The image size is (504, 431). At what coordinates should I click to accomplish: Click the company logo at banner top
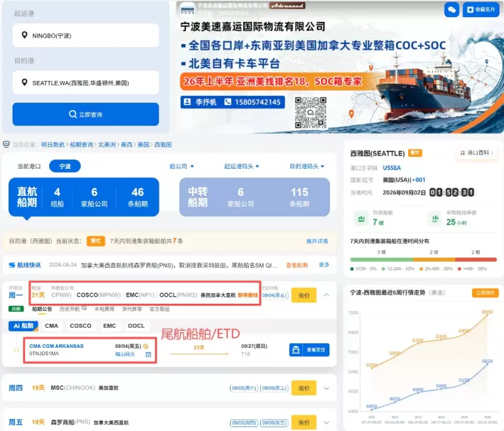pyautogui.click(x=187, y=8)
